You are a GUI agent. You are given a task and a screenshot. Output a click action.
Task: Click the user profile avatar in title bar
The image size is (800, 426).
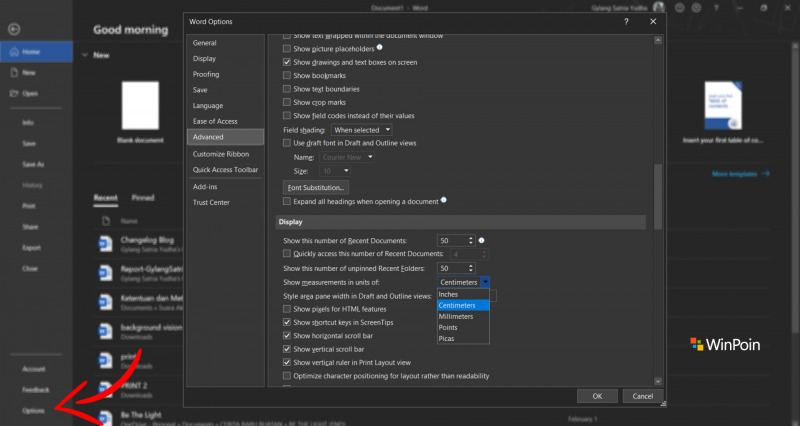pyautogui.click(x=659, y=8)
